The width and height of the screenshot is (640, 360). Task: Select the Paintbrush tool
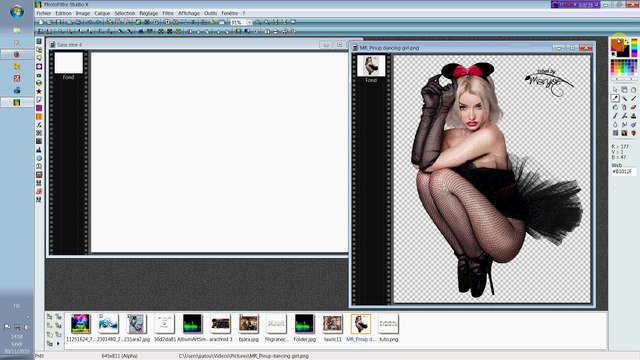(615, 116)
